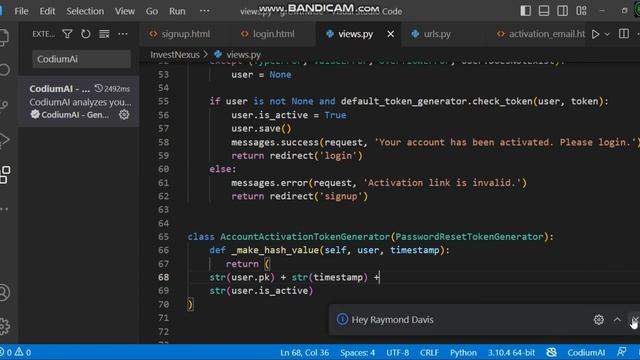Change indentation via Spaces: 4
The height and width of the screenshot is (360, 640).
[x=358, y=353]
